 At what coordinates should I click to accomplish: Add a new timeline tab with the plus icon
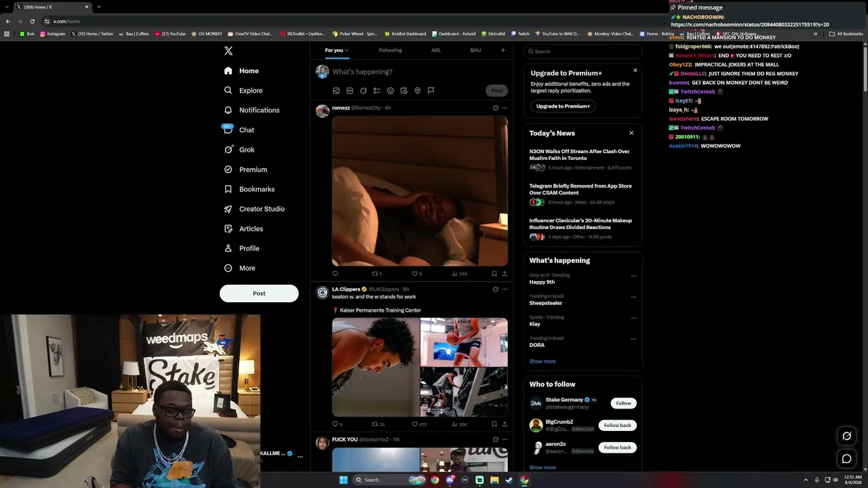coord(502,50)
